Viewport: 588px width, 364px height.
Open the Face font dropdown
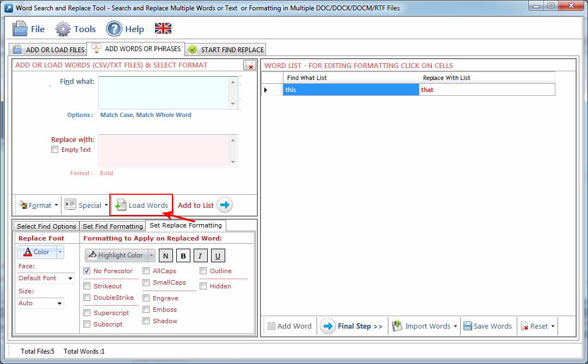pyautogui.click(x=46, y=278)
